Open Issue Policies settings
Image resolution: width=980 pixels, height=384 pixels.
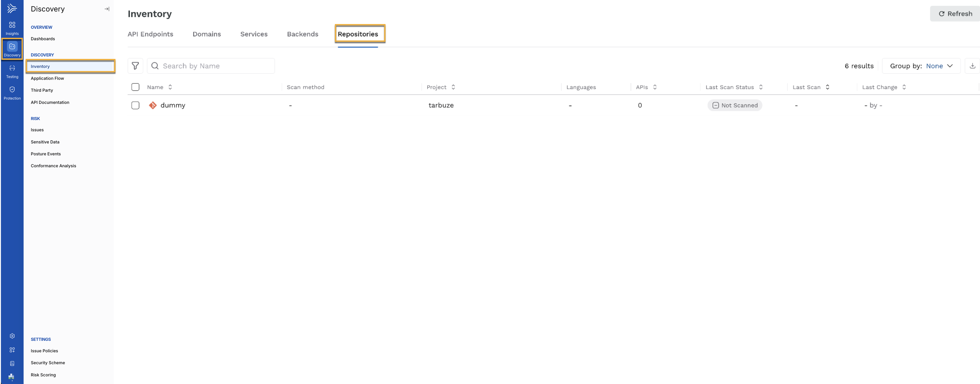[x=44, y=351]
